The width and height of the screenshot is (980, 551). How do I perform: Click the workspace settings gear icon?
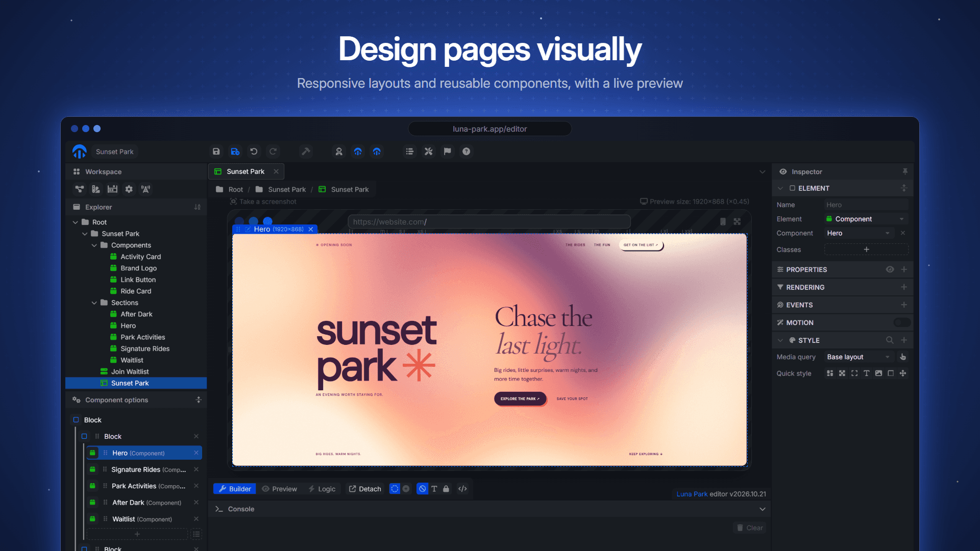click(129, 189)
